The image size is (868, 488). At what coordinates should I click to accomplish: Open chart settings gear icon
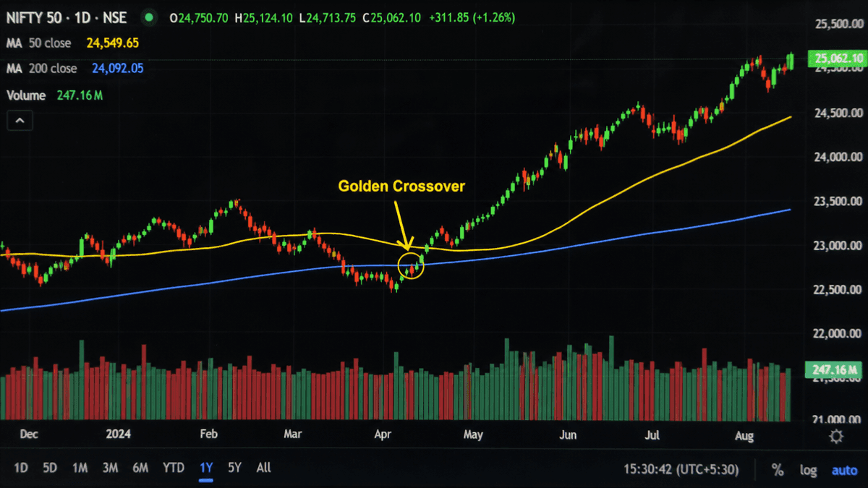pyautogui.click(x=836, y=436)
